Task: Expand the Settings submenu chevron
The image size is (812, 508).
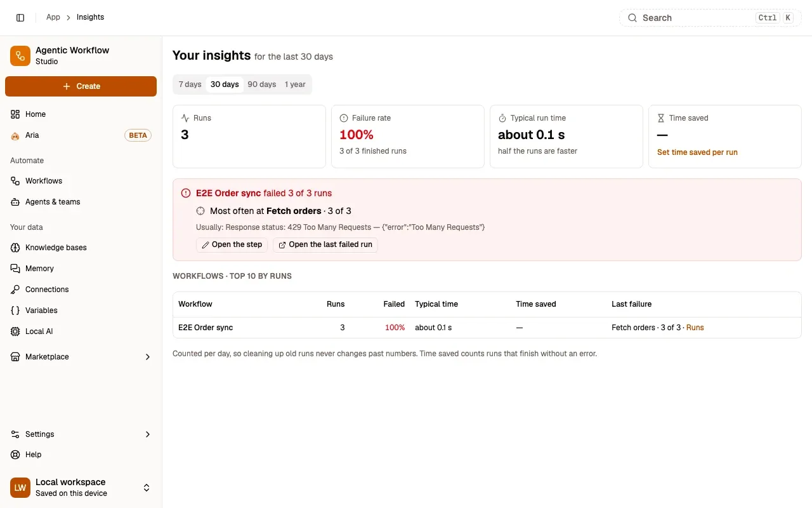Action: pos(148,434)
